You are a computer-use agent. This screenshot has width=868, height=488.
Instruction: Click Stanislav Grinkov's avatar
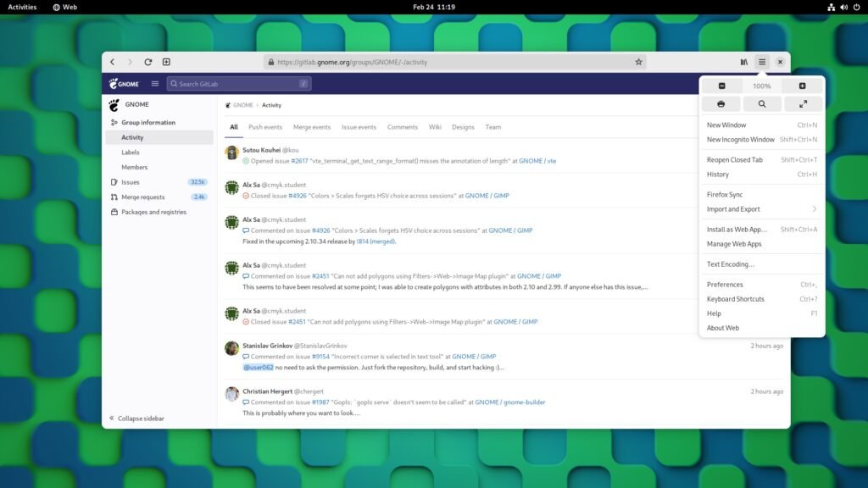click(232, 348)
